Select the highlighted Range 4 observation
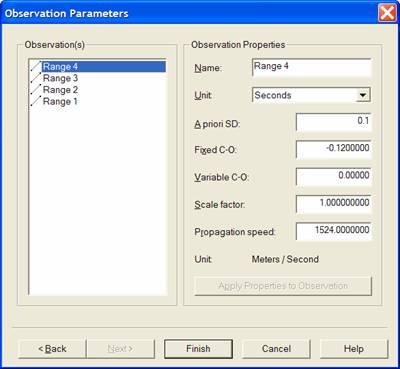 104,66
